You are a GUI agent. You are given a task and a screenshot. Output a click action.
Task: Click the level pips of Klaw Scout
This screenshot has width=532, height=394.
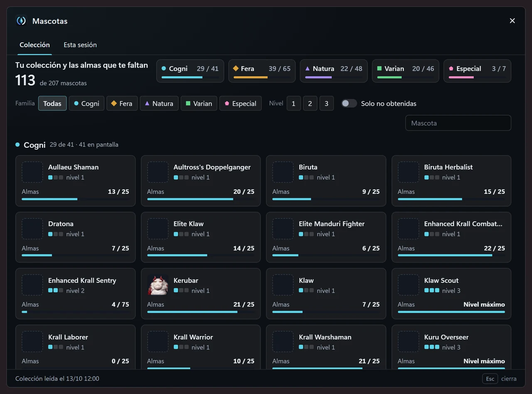coord(432,291)
